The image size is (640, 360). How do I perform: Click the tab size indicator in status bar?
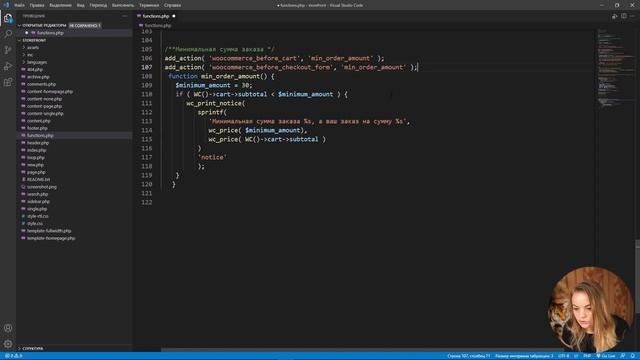coord(524,356)
